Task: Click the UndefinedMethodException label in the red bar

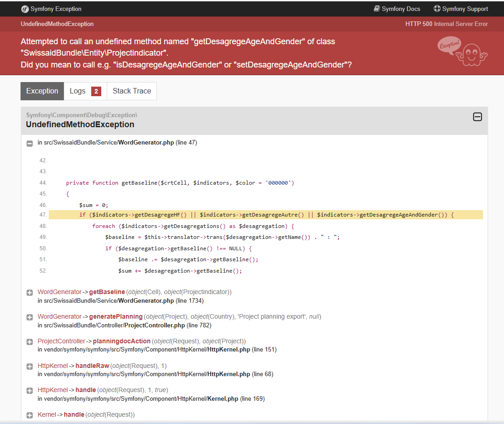Action: (57, 24)
